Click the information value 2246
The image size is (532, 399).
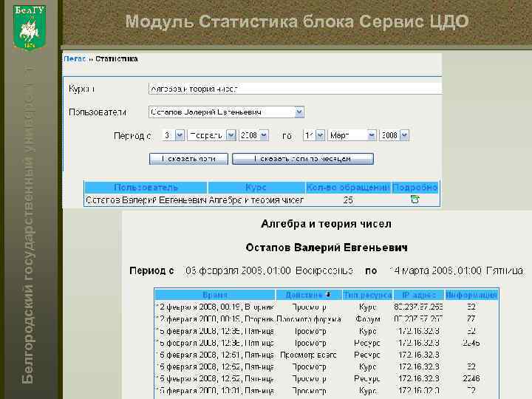(x=471, y=378)
